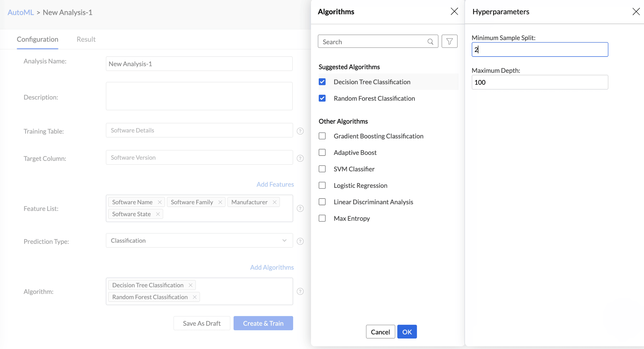The image size is (644, 349).
Task: Enable Gradient Boosting Classification checkbox
Action: [x=322, y=136]
